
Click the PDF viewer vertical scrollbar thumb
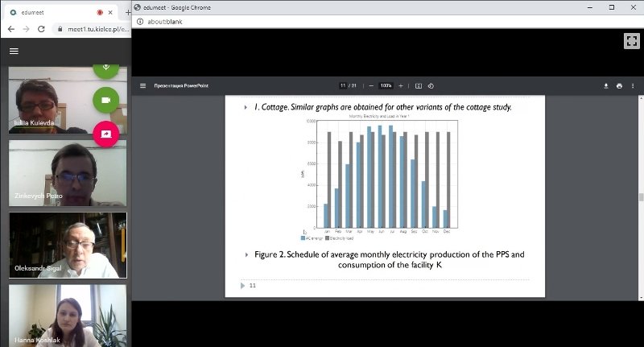pos(641,197)
